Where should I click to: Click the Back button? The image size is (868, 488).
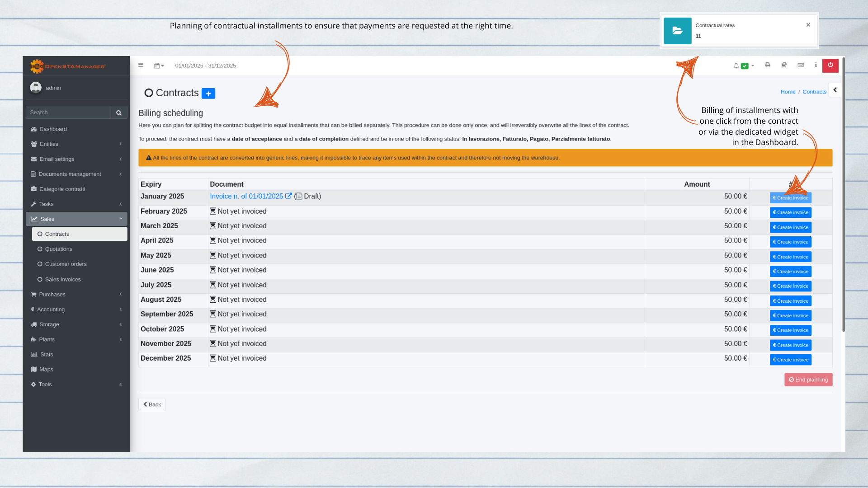[152, 404]
